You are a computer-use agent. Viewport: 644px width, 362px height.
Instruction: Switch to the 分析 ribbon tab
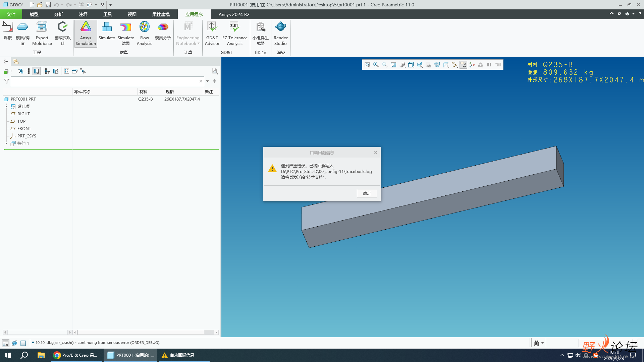tap(58, 14)
